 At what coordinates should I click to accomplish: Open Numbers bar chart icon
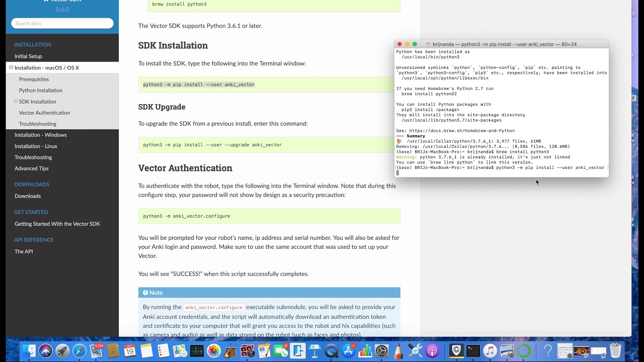coord(365,350)
